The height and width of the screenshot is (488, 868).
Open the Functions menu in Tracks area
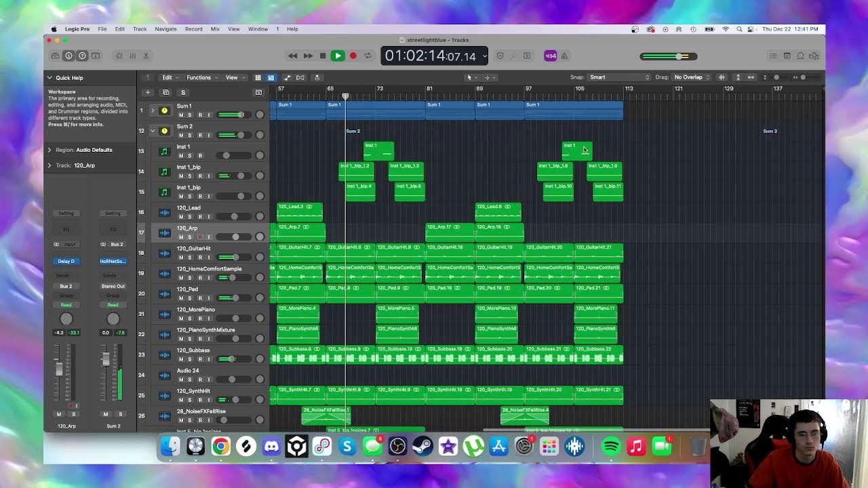(201, 77)
